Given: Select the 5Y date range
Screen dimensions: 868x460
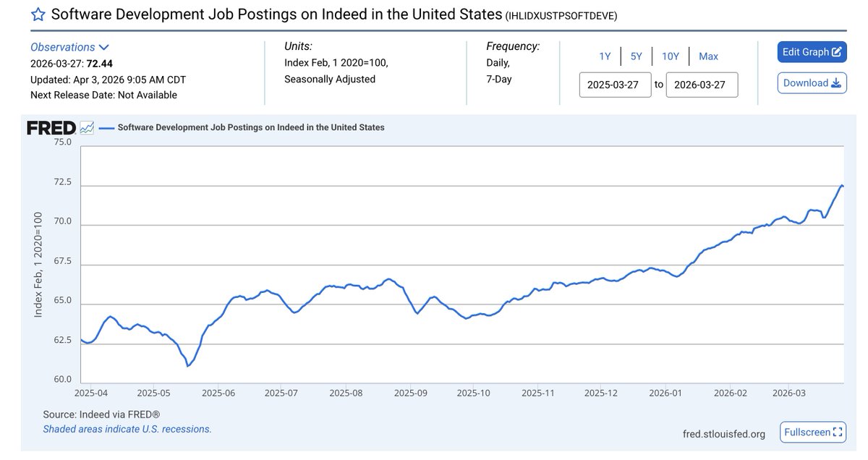Looking at the screenshot, I should pos(635,56).
